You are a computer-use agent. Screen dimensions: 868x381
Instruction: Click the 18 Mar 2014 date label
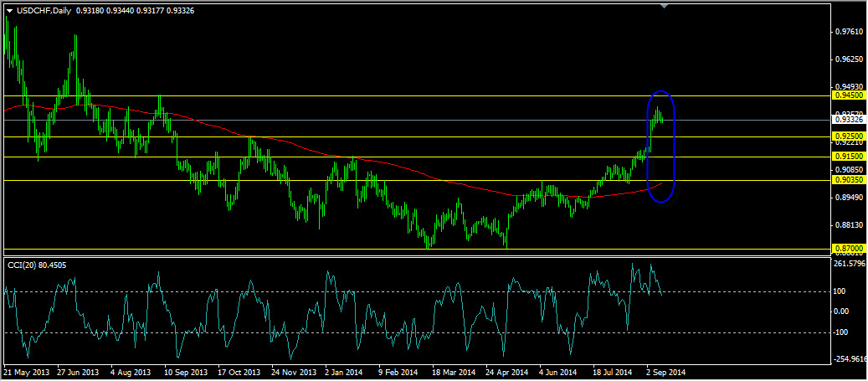[x=454, y=372]
